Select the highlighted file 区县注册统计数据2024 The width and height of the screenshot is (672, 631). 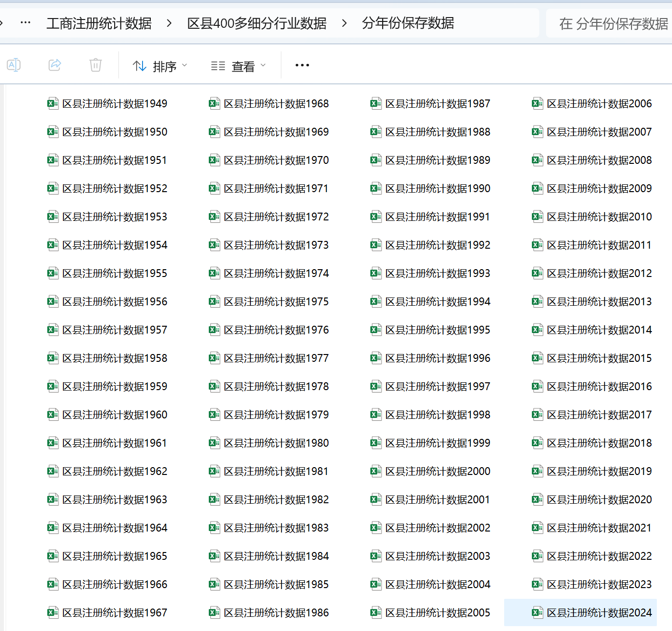click(599, 612)
